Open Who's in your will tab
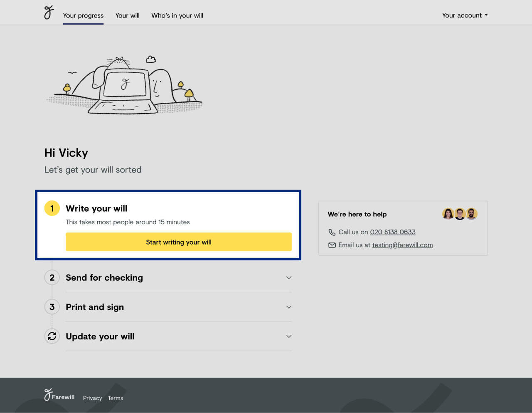This screenshot has width=532, height=413. click(177, 15)
